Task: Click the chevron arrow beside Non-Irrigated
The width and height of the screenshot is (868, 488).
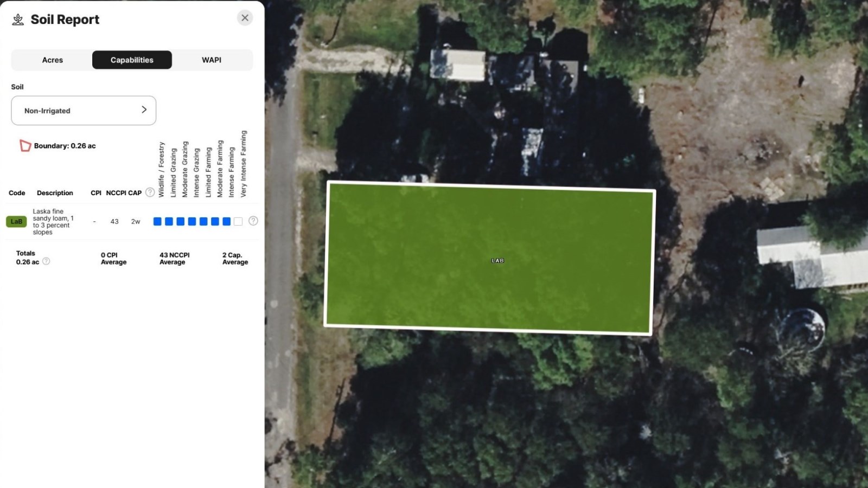Action: pyautogui.click(x=144, y=110)
